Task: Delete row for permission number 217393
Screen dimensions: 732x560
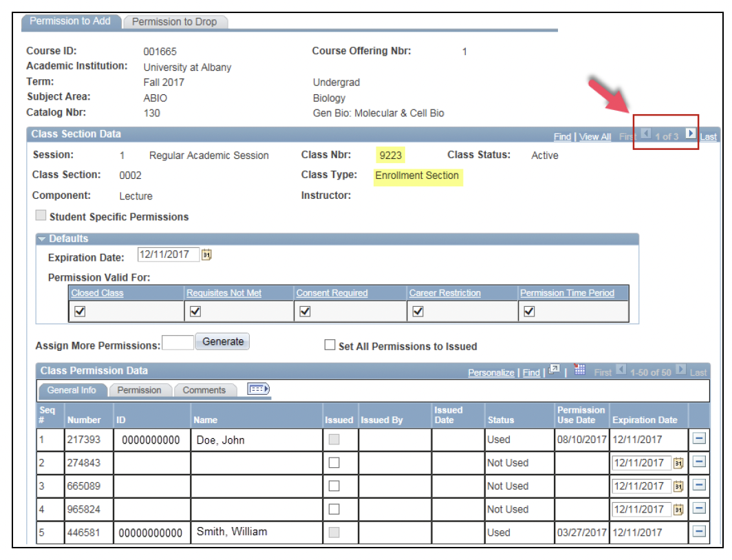Action: (699, 440)
